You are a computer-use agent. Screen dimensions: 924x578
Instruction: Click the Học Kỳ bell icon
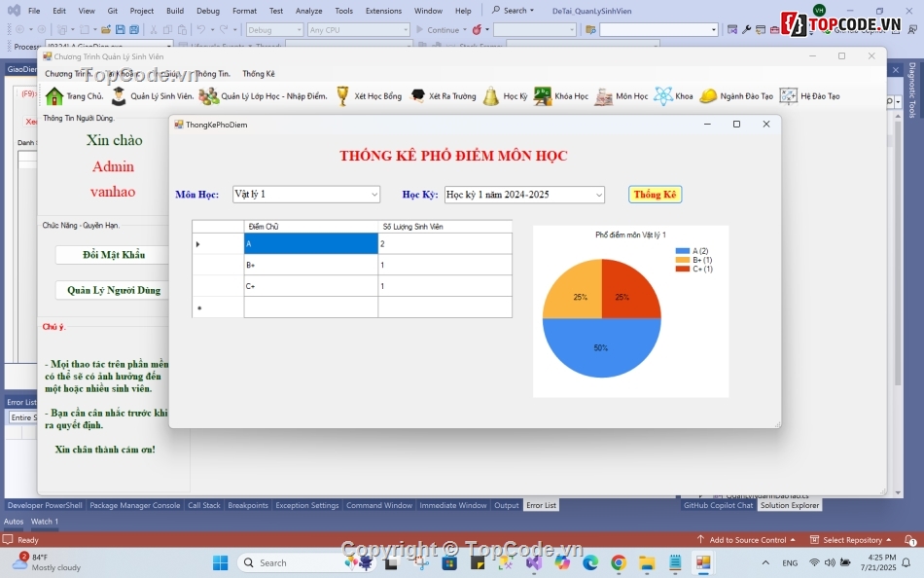point(491,96)
